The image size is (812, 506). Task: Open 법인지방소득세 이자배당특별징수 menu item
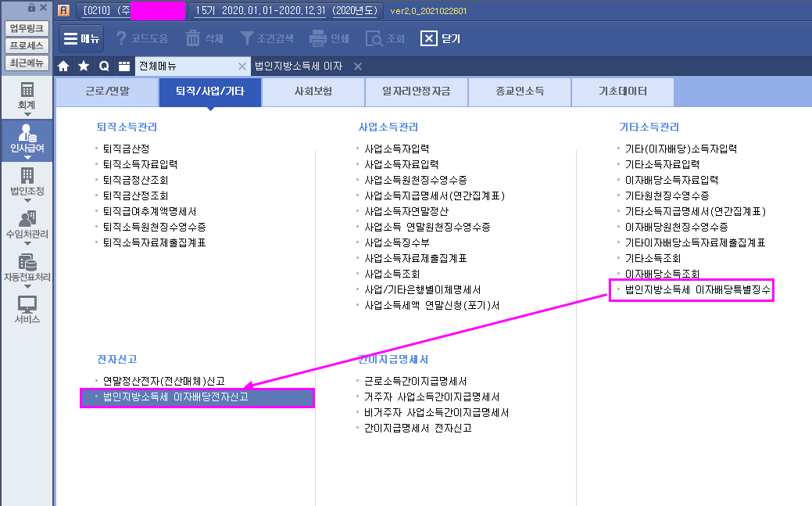click(x=698, y=290)
